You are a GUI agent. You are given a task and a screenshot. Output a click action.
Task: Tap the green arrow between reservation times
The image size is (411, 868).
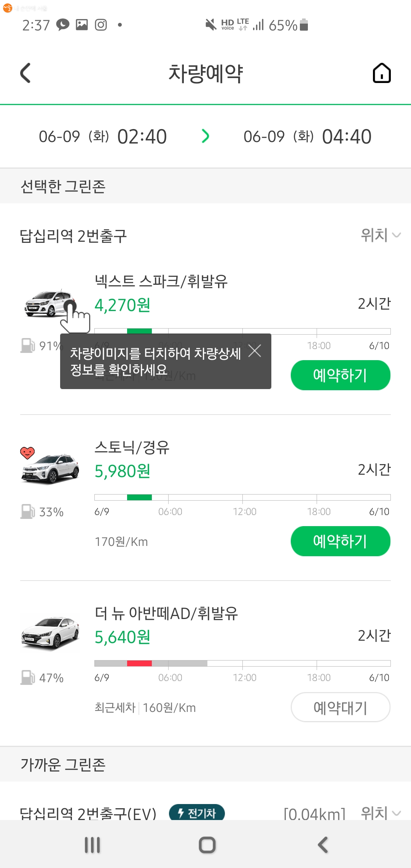point(205,136)
